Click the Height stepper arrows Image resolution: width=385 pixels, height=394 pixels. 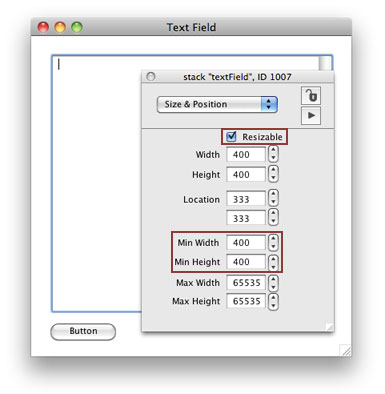[273, 174]
